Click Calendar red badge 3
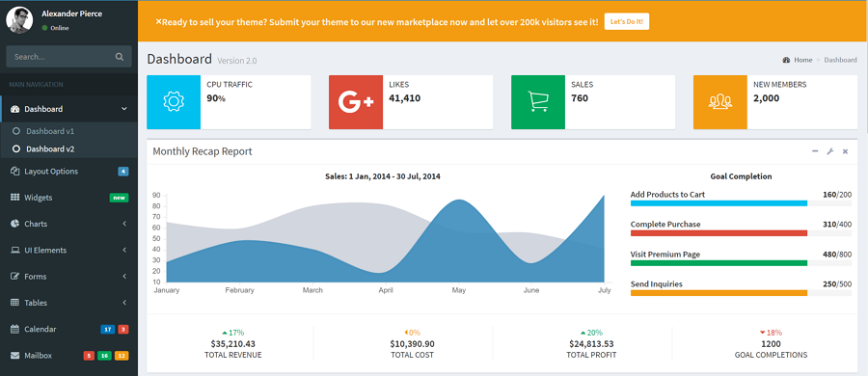The width and height of the screenshot is (868, 376). point(122,330)
